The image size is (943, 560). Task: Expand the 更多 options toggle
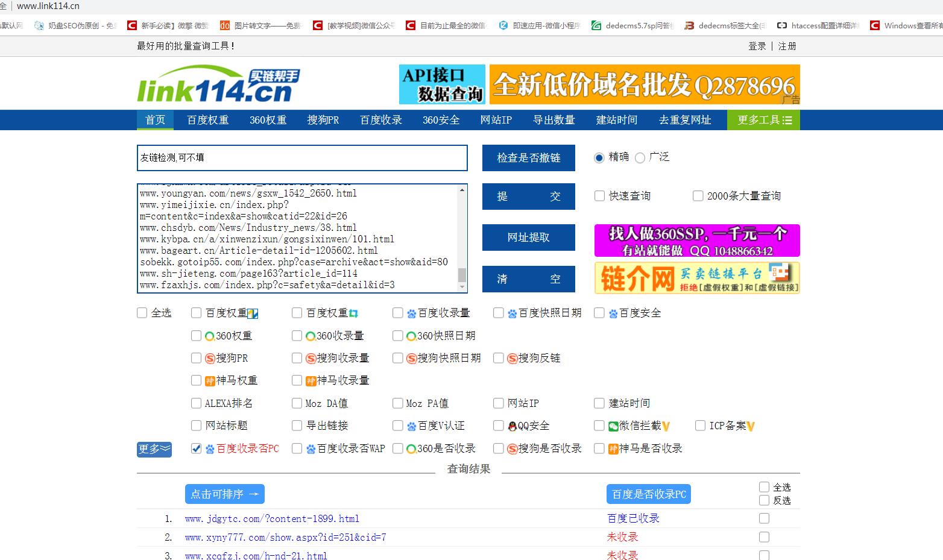click(x=154, y=449)
